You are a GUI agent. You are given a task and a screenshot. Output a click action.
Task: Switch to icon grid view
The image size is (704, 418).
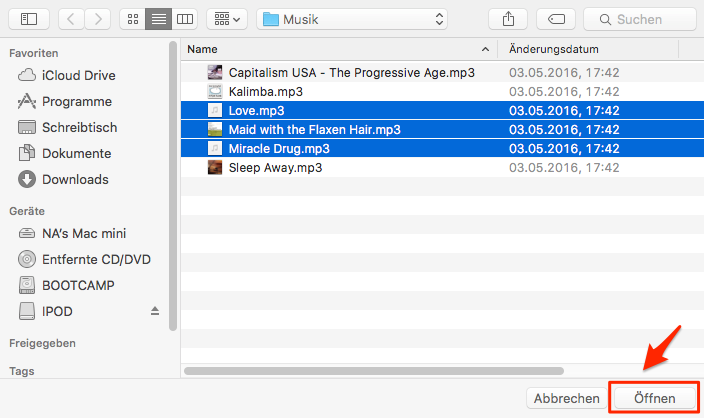[132, 19]
